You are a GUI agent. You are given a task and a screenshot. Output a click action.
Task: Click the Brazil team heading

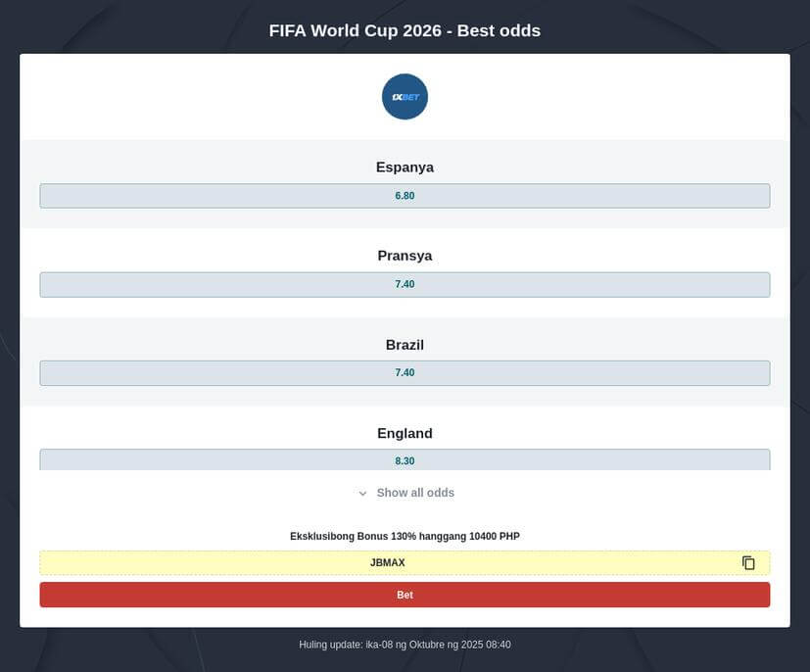click(x=405, y=345)
